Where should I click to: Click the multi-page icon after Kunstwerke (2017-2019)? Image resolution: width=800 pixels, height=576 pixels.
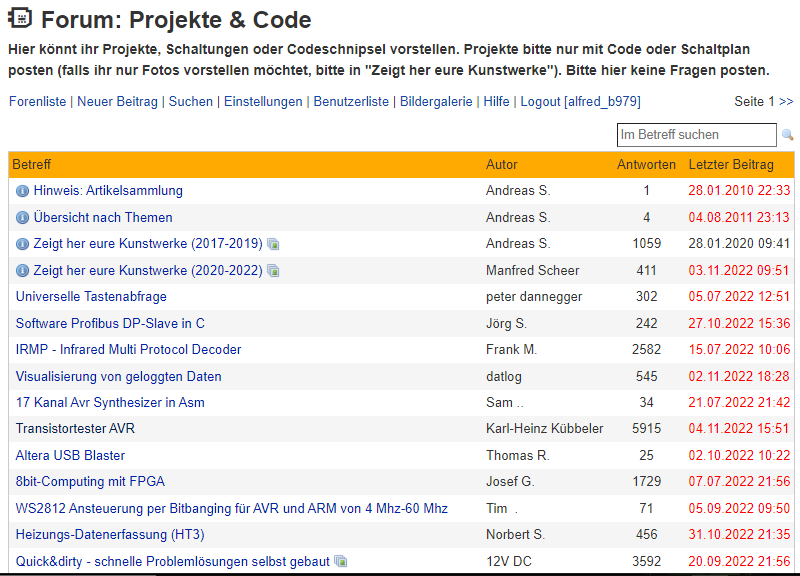click(273, 244)
